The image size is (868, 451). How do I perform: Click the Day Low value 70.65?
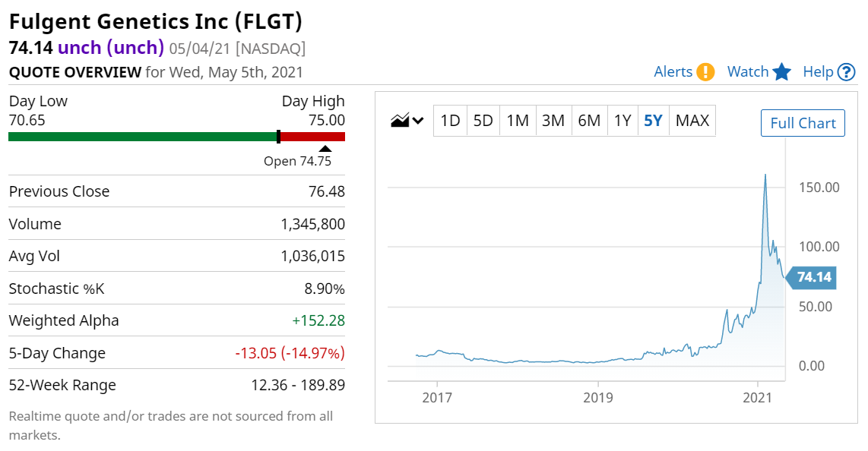pyautogui.click(x=27, y=120)
